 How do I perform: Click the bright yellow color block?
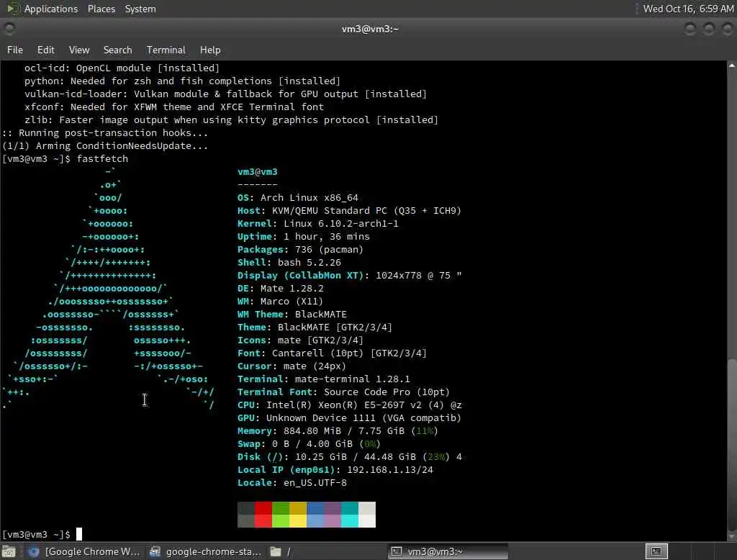298,521
